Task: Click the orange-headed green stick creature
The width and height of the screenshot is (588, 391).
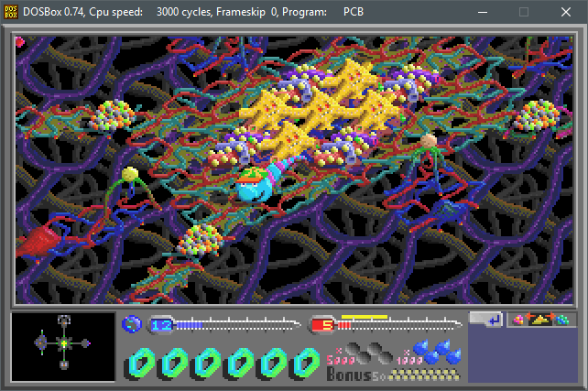Action: click(x=430, y=159)
